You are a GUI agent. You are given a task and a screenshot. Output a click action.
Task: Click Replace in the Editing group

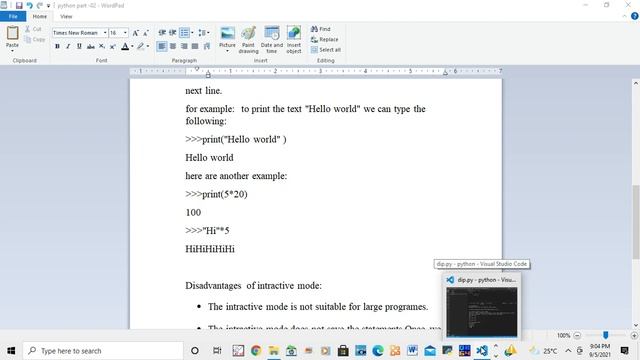(x=324, y=39)
